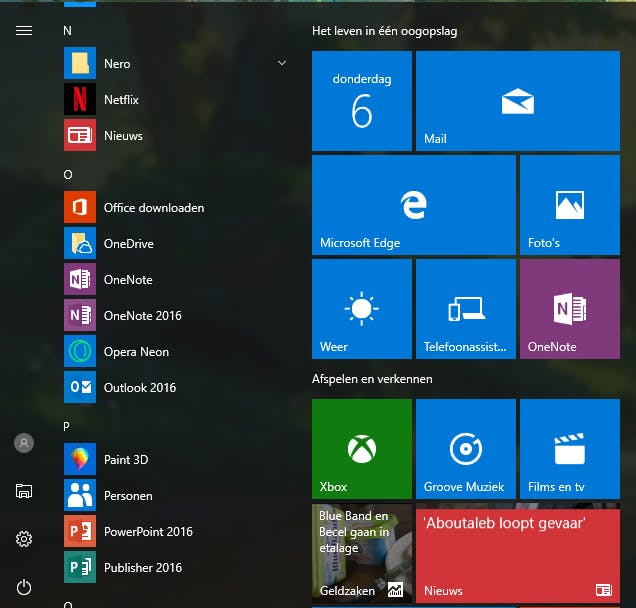
Task: Select the 'OneNote 2016' text label
Action: [x=142, y=316]
